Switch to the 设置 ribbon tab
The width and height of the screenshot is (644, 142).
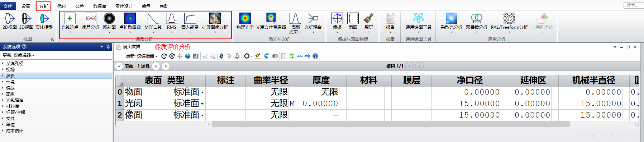pos(26,6)
